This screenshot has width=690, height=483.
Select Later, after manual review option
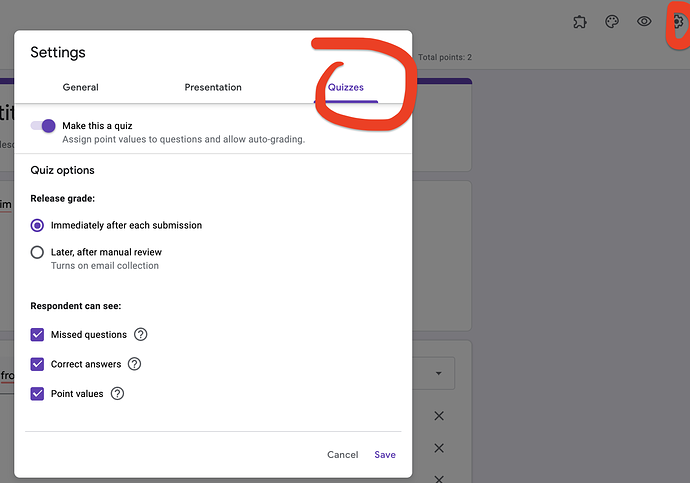click(x=38, y=253)
